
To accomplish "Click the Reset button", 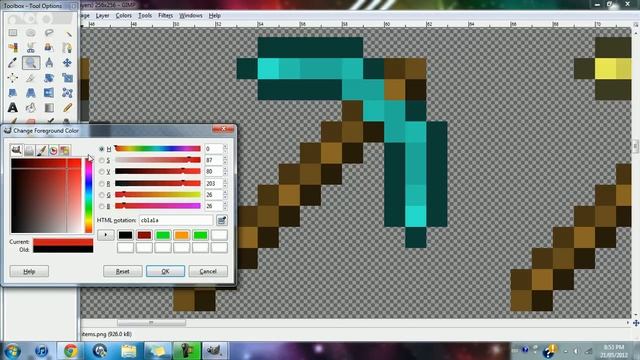I will [x=122, y=271].
